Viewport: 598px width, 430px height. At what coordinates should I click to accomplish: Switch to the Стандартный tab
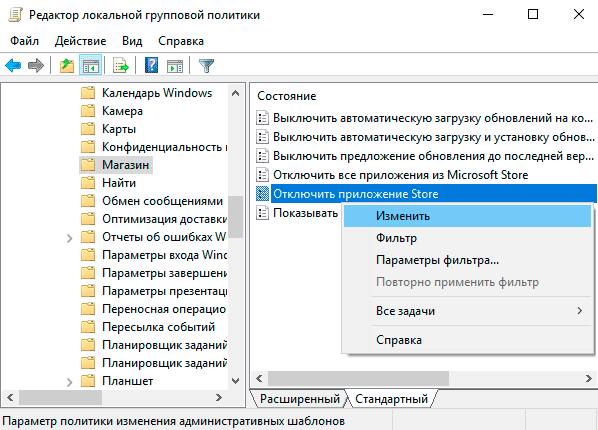392,399
